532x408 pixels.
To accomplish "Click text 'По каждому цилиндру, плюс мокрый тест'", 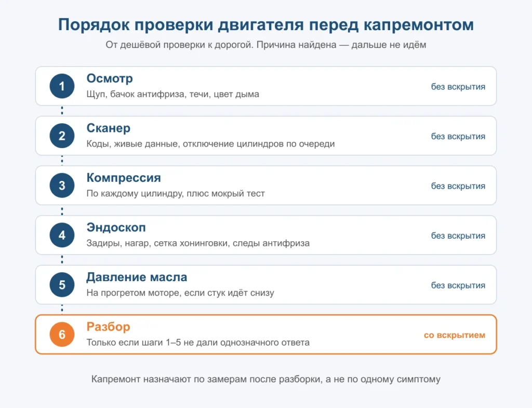I will coord(176,193).
